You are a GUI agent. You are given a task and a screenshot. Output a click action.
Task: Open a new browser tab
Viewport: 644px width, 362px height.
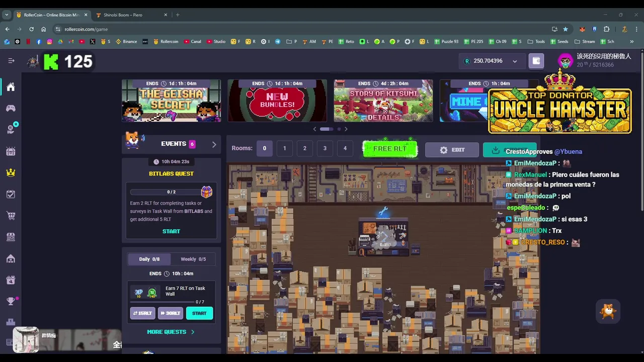(178, 15)
